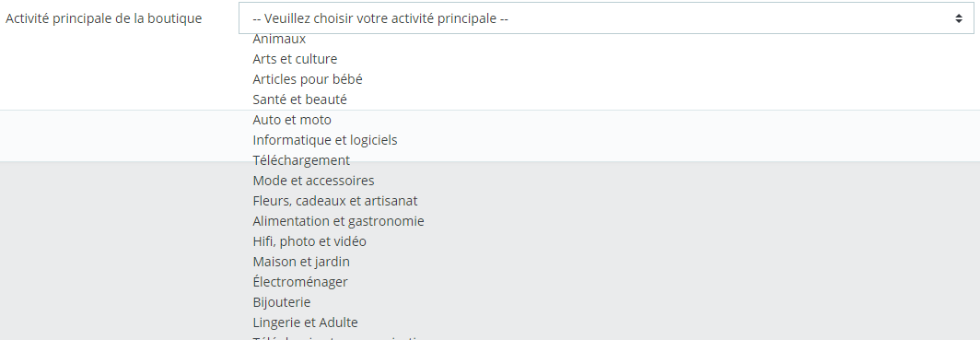Select Alimentation et gastronomie

click(x=338, y=221)
